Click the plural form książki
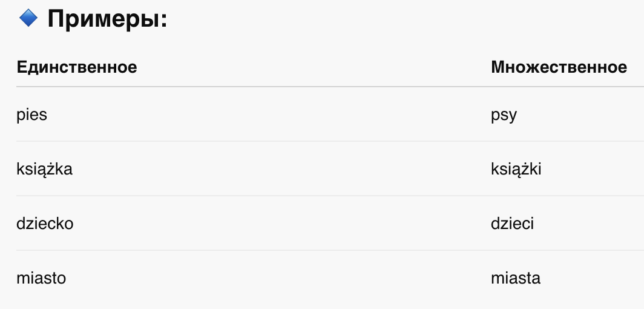Screen dimensions: 644x309 (x=516, y=169)
